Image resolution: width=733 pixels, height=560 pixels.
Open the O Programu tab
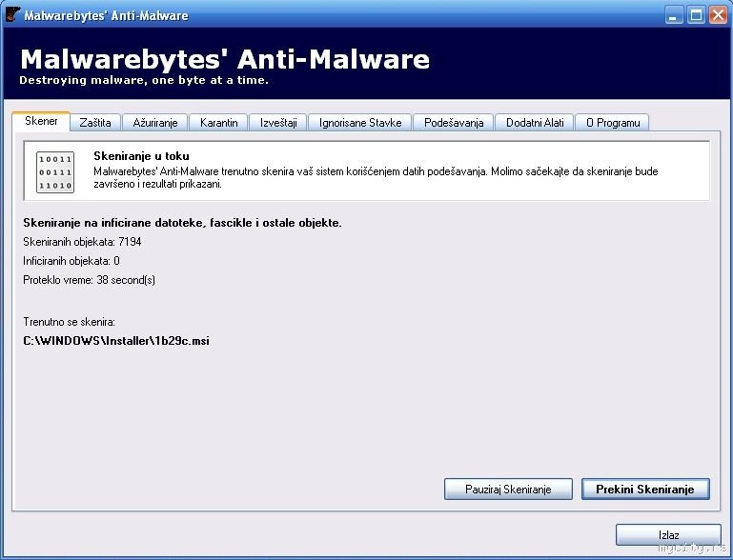point(612,123)
